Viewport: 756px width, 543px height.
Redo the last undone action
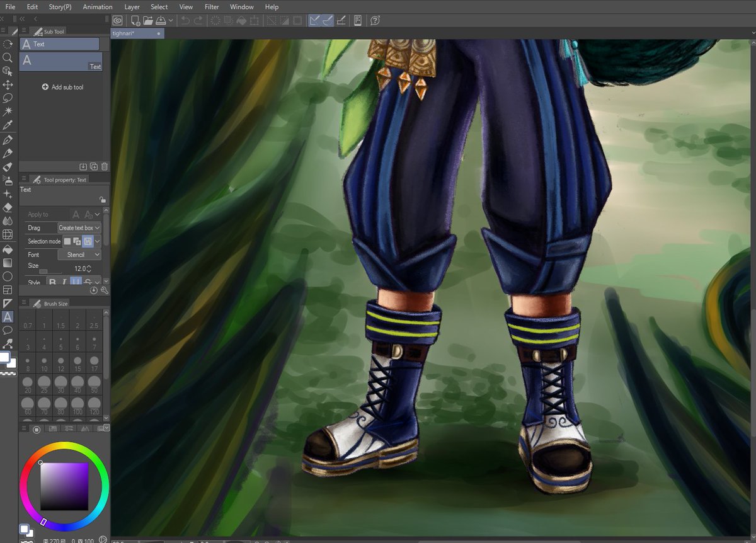point(198,20)
